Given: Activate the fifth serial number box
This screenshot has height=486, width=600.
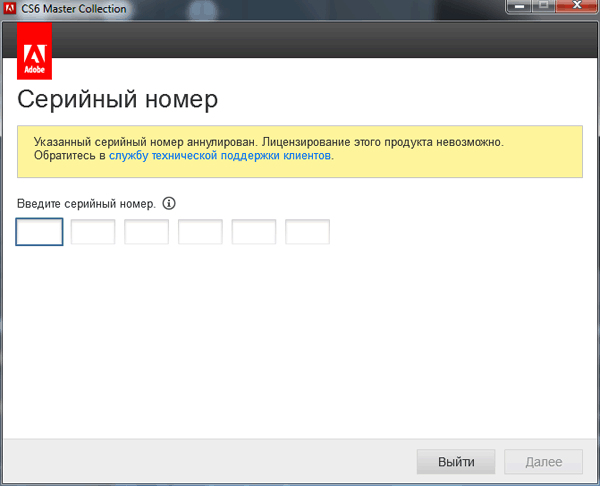Looking at the screenshot, I should click(254, 232).
